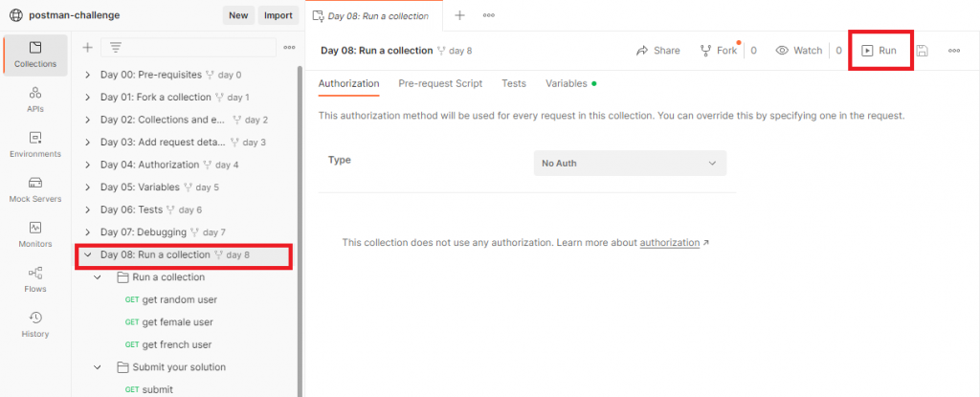
Task: Open a new tab with the plus icon
Action: pyautogui.click(x=459, y=15)
